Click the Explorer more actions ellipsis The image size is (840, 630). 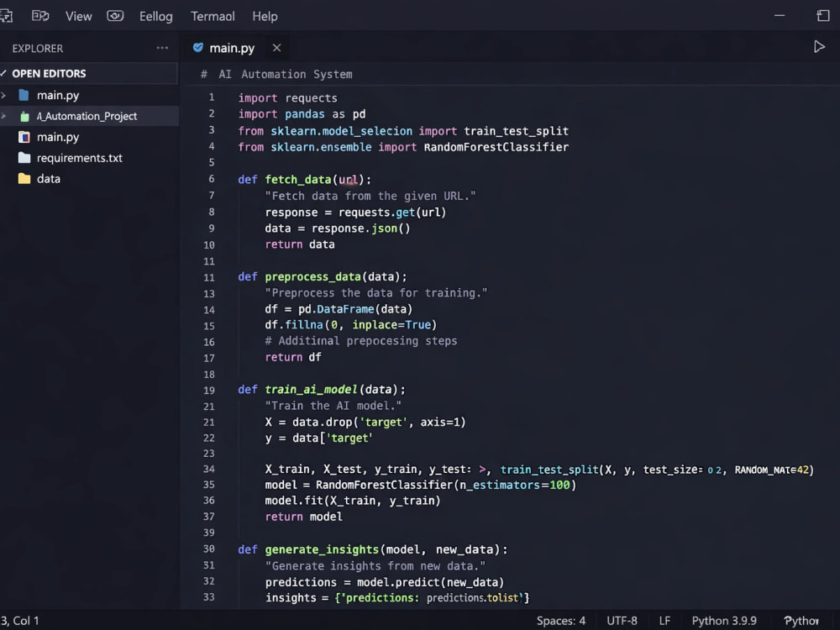point(162,48)
